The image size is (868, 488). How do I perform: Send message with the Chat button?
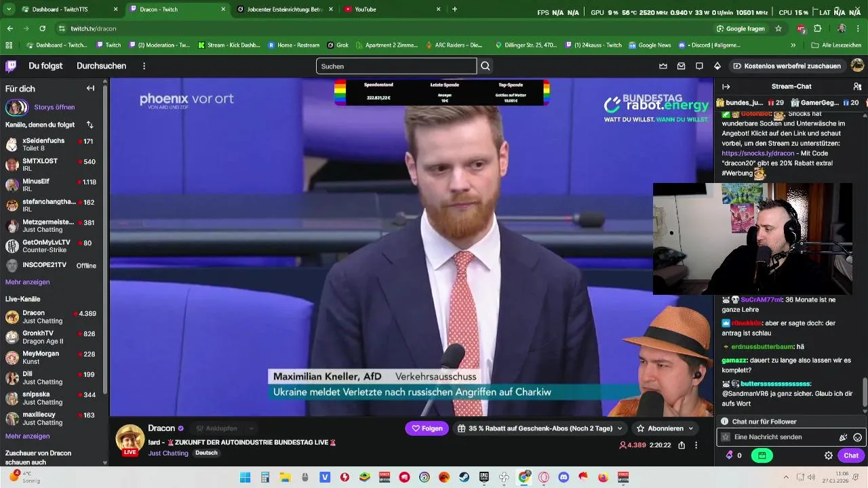[x=851, y=455]
